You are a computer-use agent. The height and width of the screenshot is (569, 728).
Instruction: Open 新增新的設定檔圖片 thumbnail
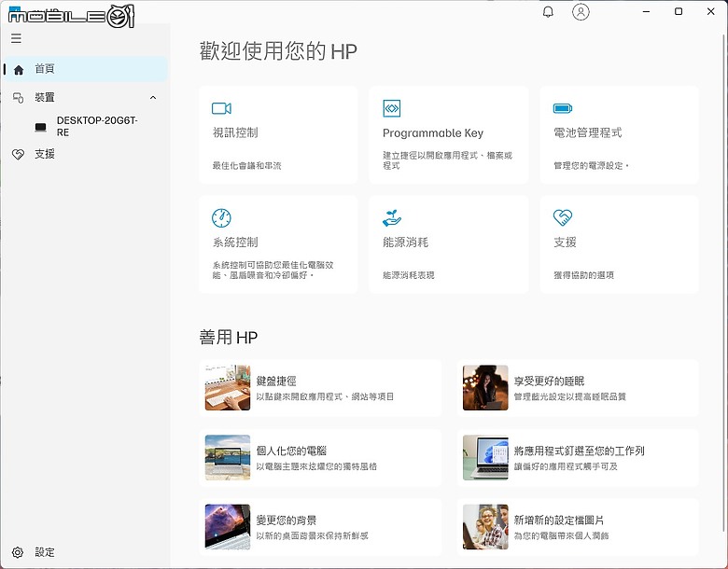click(485, 527)
